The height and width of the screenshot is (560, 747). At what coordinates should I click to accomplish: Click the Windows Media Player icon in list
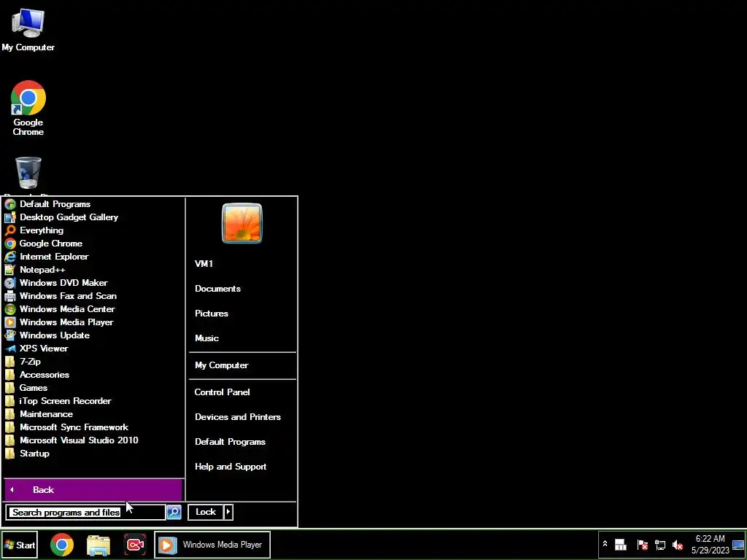coord(10,322)
